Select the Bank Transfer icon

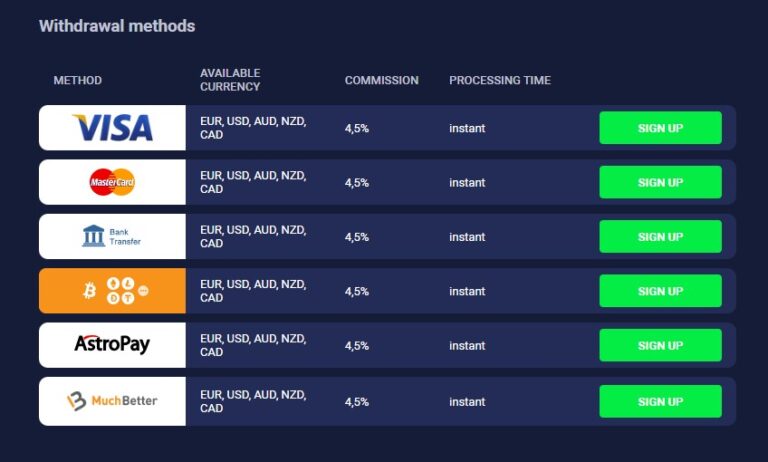click(94, 236)
